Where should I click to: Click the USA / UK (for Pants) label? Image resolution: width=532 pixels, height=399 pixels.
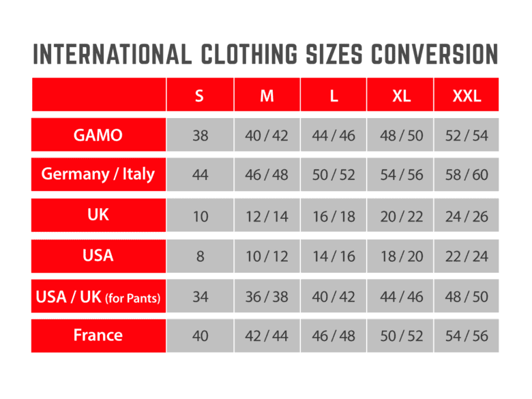tap(98, 297)
